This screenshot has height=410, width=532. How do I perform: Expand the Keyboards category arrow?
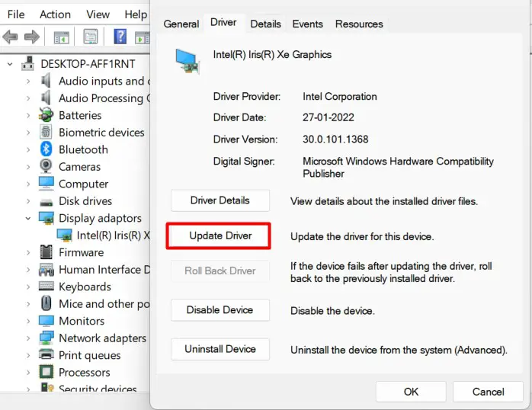[28, 287]
